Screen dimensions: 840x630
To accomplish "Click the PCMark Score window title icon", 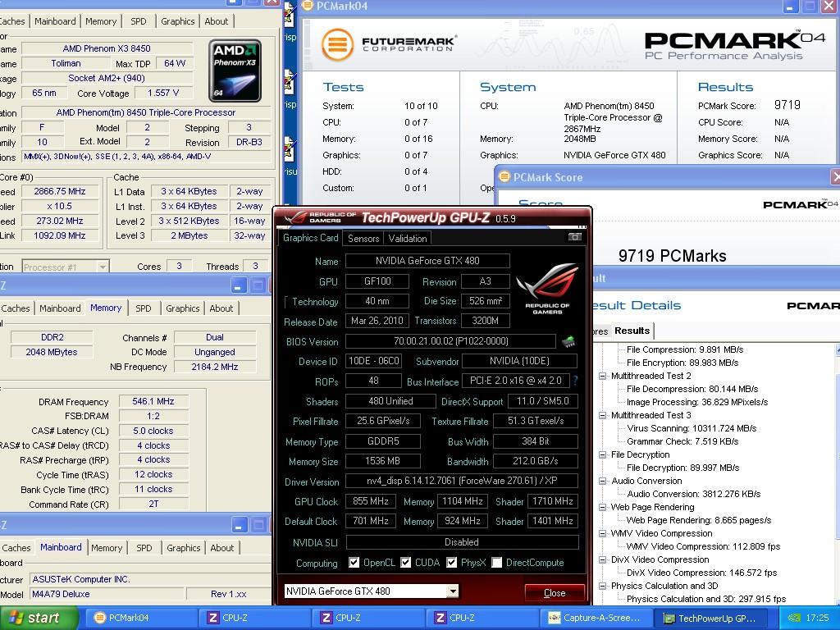I will click(504, 177).
